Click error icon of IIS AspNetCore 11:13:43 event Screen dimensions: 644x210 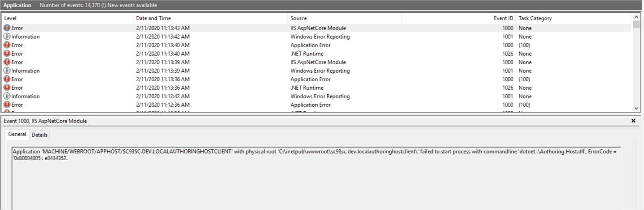[x=7, y=28]
